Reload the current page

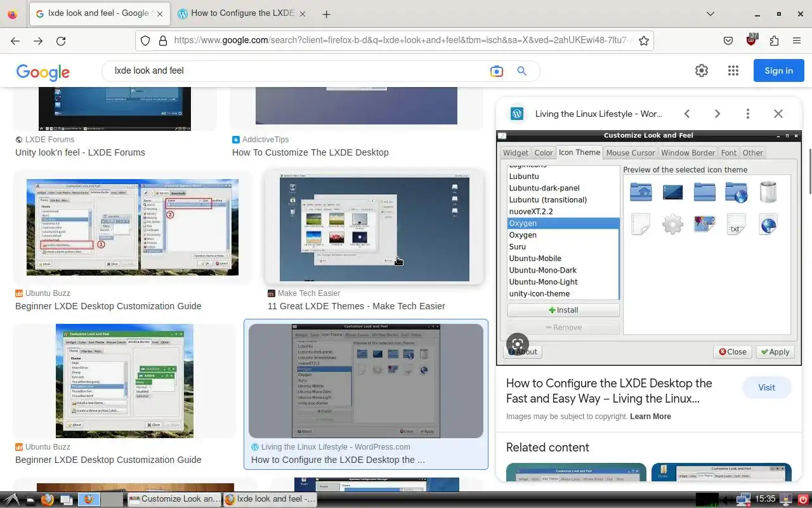tap(61, 41)
